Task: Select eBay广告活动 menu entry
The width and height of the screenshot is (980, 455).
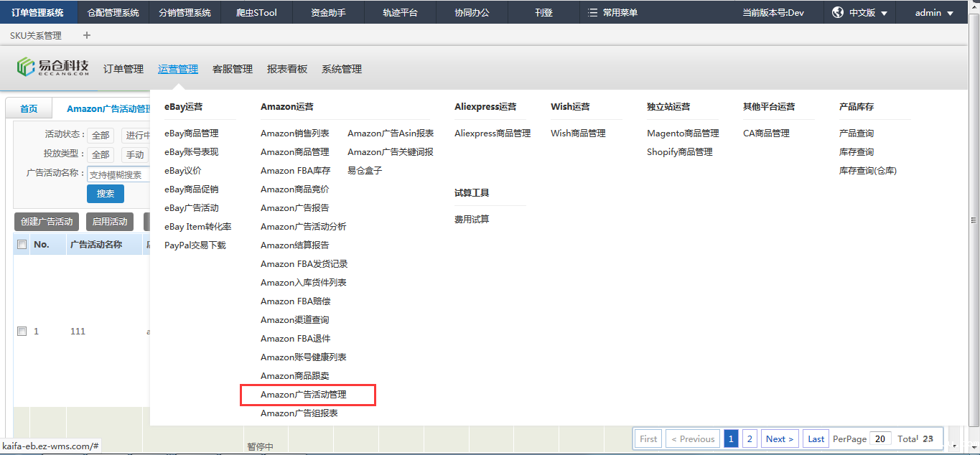Action: pos(191,208)
